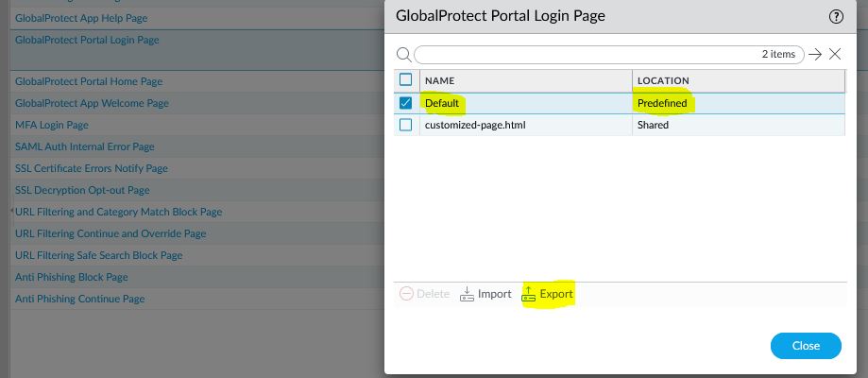This screenshot has width=868, height=378.
Task: Open GlobalProtect Portal Home Page link
Action: click(x=89, y=81)
